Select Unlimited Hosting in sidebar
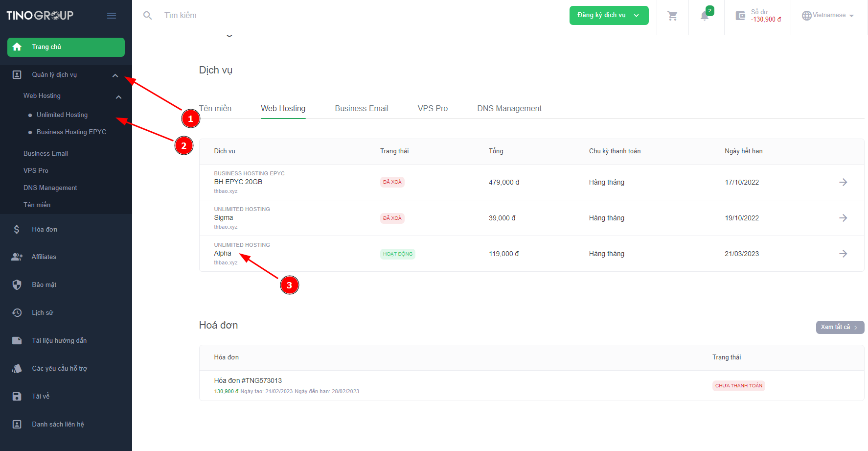This screenshot has height=451, width=868. pyautogui.click(x=62, y=115)
